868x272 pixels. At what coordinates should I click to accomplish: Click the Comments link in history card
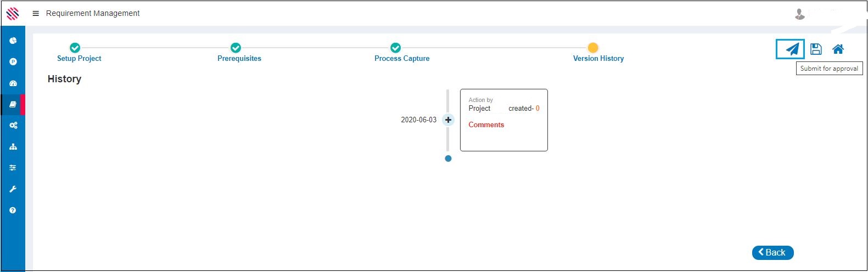(x=486, y=125)
